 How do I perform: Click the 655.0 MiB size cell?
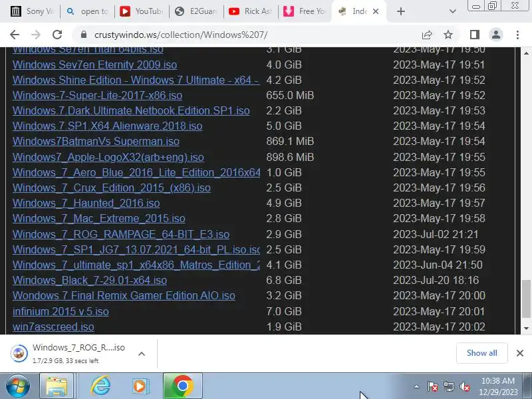pos(290,95)
